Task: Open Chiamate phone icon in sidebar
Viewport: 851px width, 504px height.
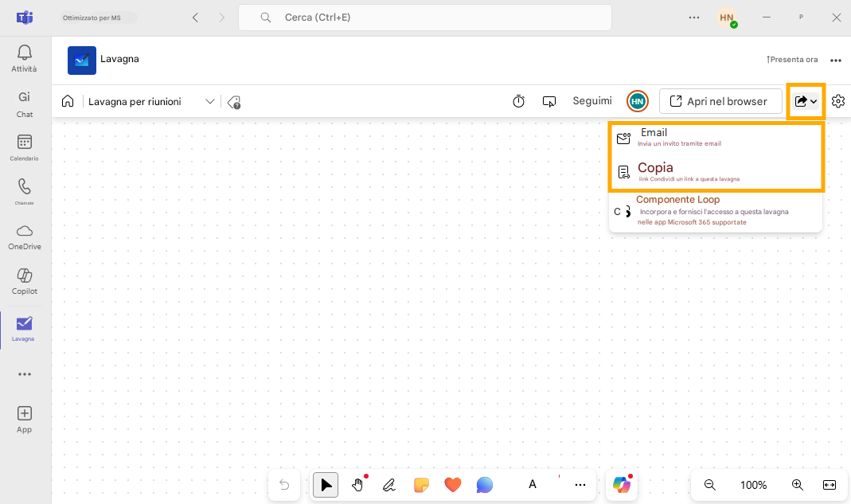Action: click(x=25, y=192)
